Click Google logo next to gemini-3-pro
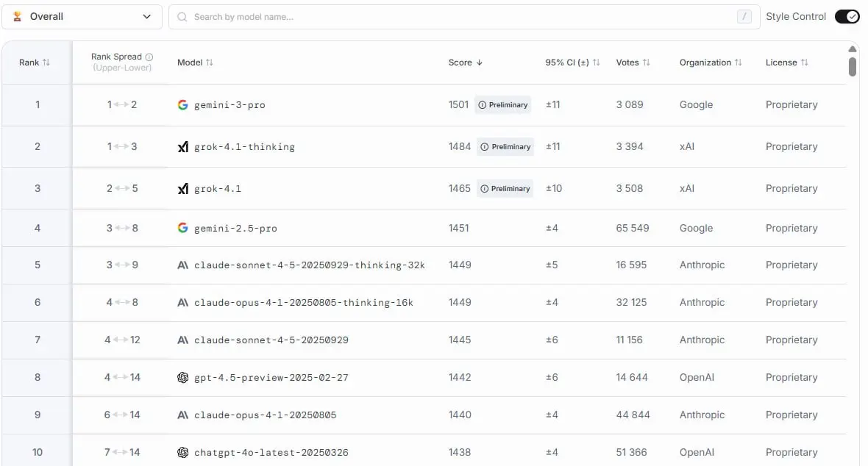Viewport: 868px width, 466px height. (182, 104)
